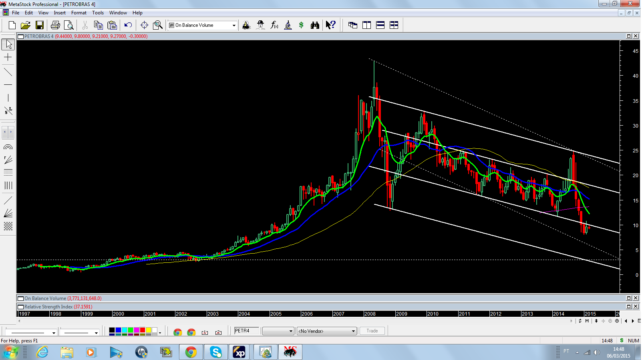Open the No Vendor dropdown
644x360 pixels.
[x=327, y=331]
